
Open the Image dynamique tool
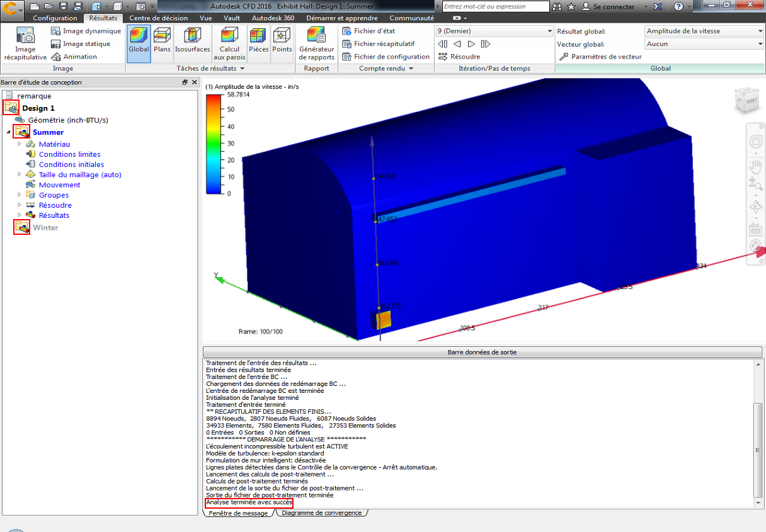86,31
